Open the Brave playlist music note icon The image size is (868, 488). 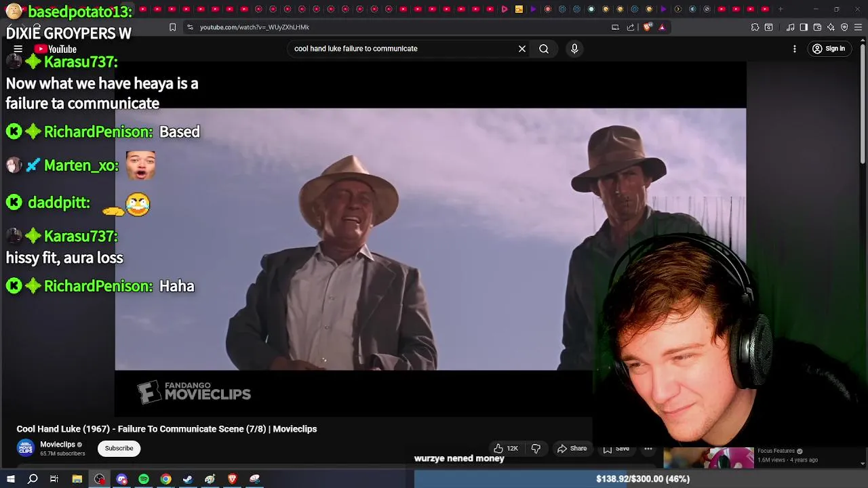790,27
